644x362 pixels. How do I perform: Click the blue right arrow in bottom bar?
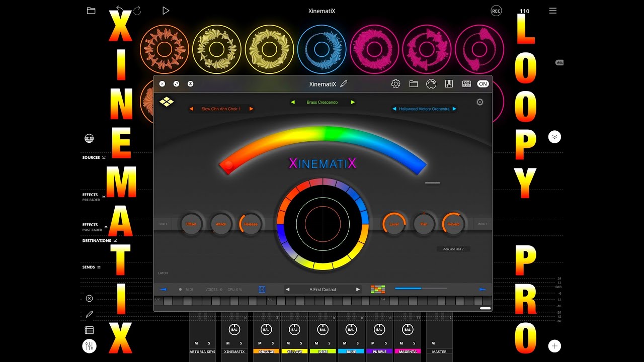(482, 289)
